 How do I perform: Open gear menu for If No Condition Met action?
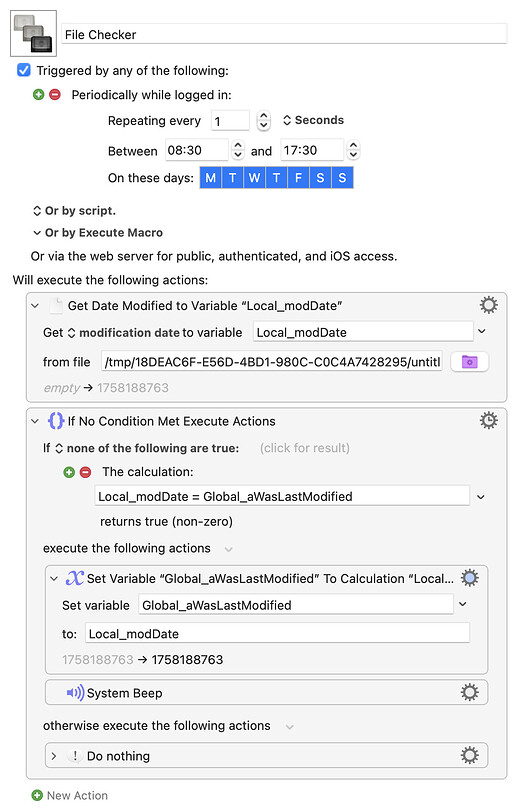click(489, 420)
